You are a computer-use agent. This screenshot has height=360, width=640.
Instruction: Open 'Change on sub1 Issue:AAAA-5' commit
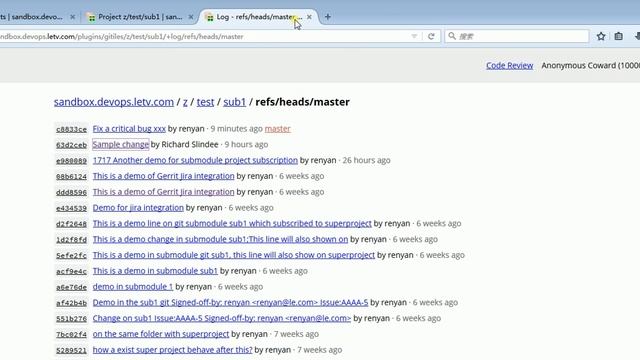pos(222,318)
